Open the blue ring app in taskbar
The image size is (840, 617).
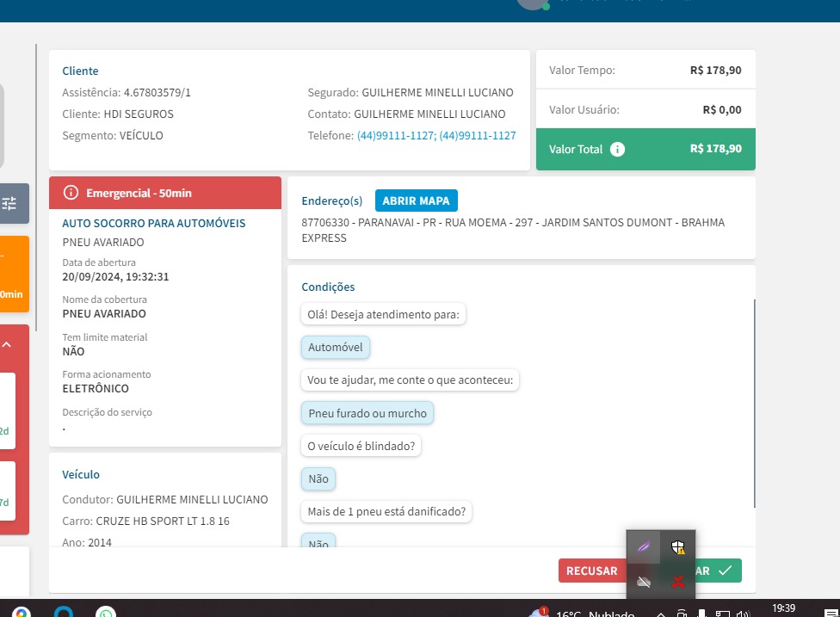point(63,612)
